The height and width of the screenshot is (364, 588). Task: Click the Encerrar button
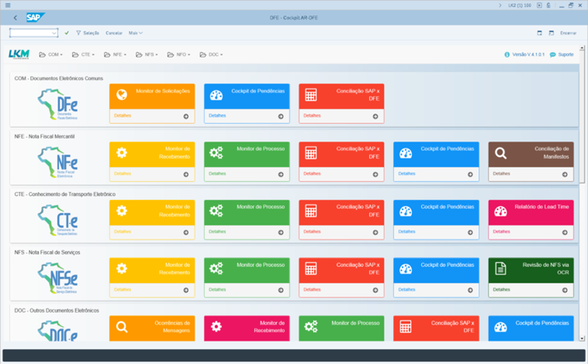click(x=568, y=33)
